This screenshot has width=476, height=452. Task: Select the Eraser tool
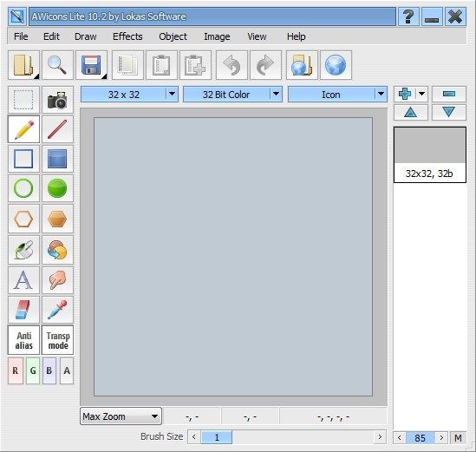23,310
